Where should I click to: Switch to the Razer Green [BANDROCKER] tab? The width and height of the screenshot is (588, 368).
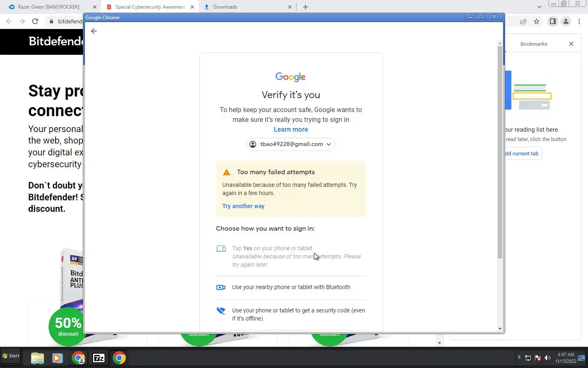click(x=49, y=7)
